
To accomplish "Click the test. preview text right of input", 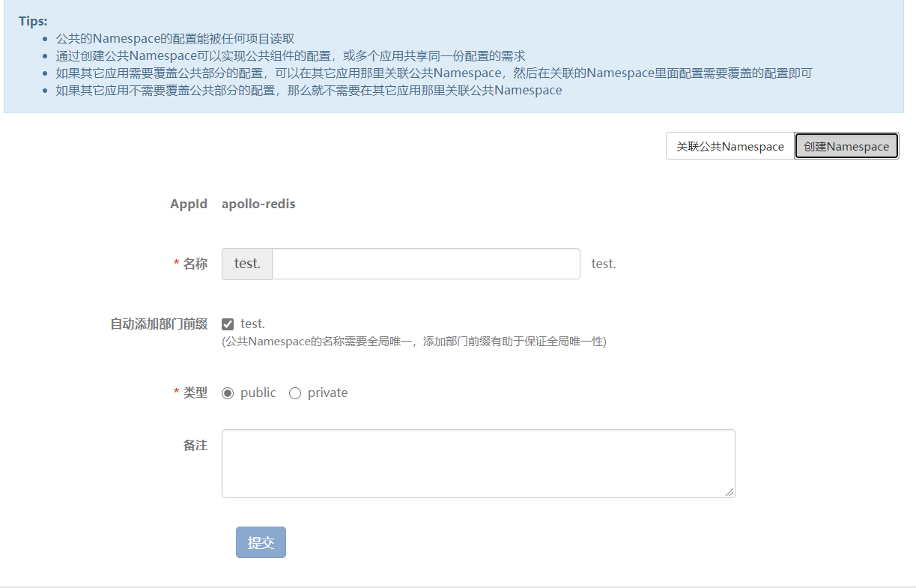I will point(604,264).
